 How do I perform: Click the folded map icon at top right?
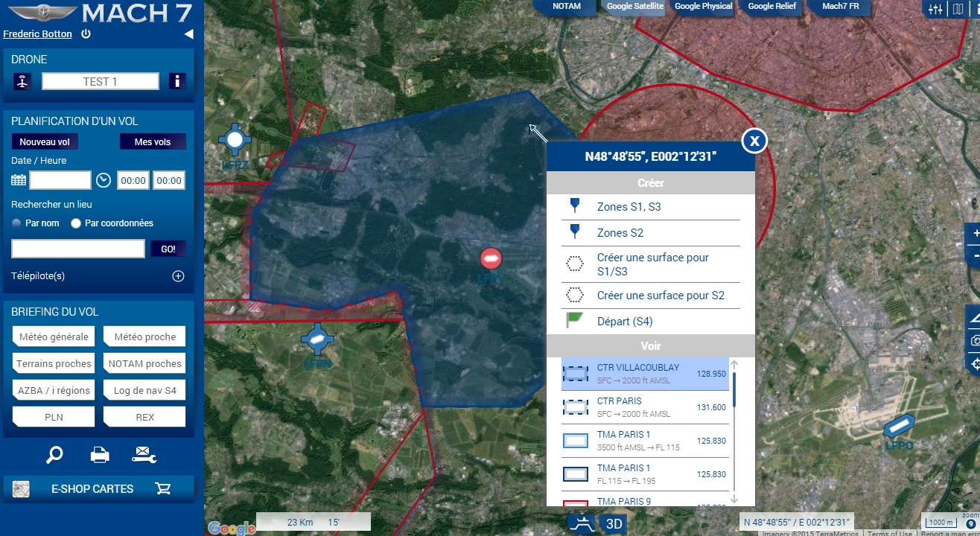point(958,10)
